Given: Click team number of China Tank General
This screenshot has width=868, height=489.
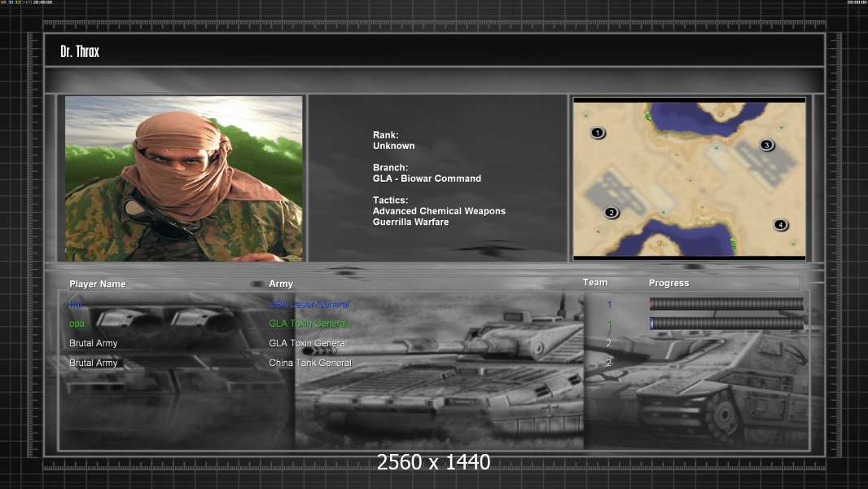Looking at the screenshot, I should click(609, 363).
